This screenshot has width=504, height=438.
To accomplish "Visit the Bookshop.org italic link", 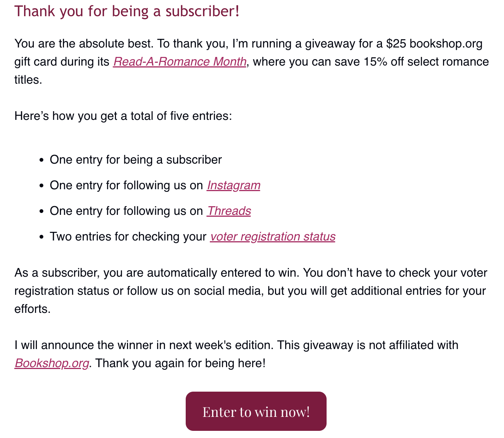I will pos(52,363).
